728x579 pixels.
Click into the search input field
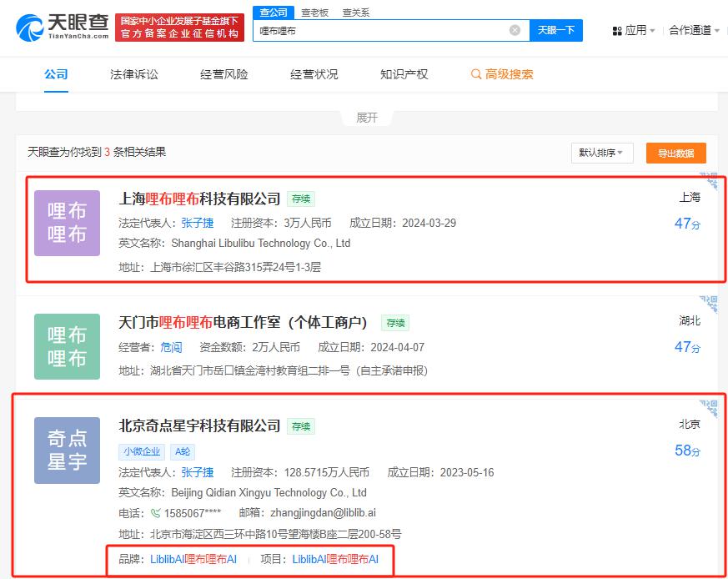384,30
